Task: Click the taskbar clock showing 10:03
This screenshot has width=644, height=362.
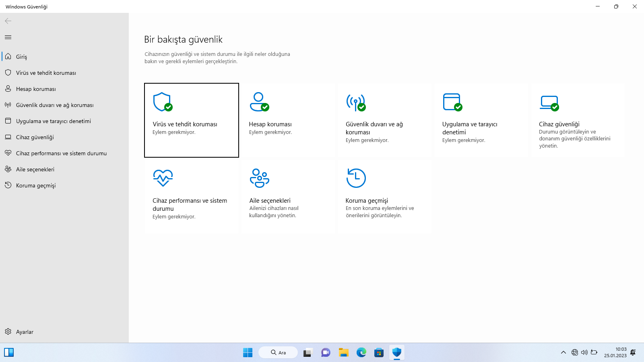Action: [615, 352]
